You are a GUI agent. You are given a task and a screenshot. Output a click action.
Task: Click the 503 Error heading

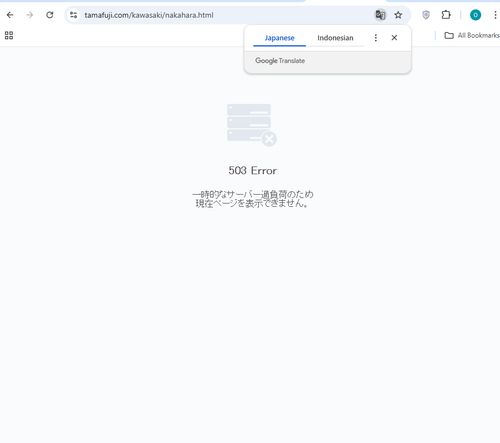tap(252, 171)
